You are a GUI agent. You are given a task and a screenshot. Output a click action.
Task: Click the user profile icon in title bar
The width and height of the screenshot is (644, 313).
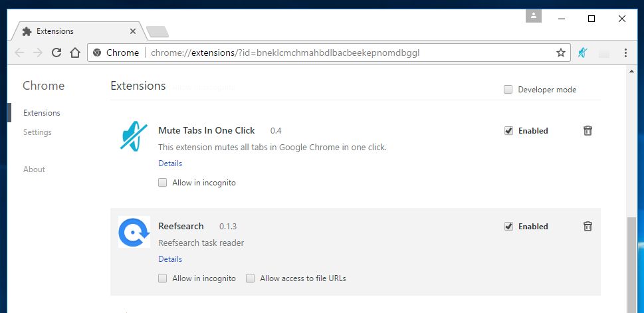[x=534, y=15]
